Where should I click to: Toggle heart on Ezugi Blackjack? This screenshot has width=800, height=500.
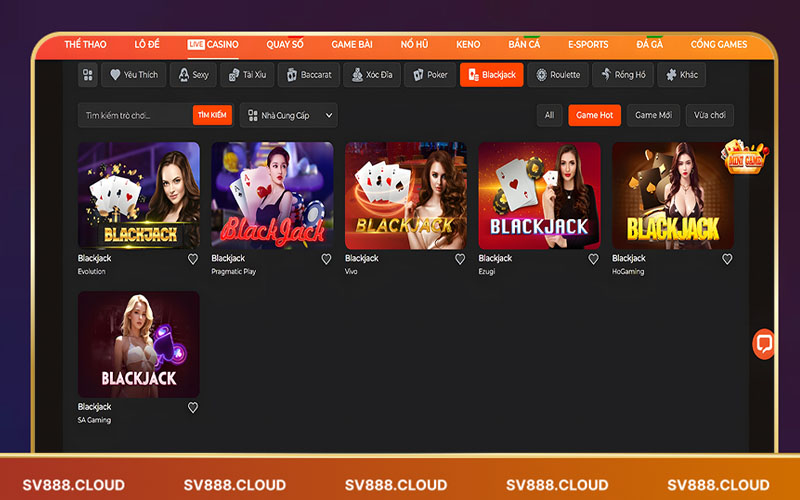pyautogui.click(x=593, y=259)
